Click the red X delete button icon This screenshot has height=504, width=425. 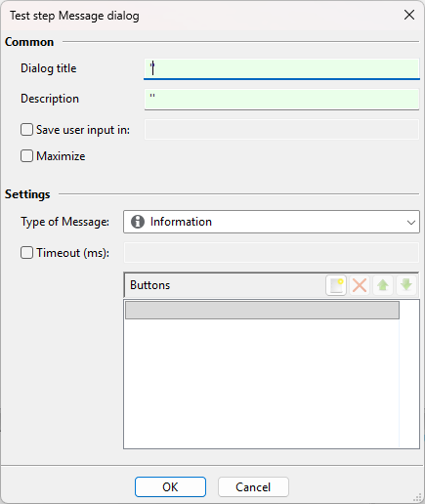360,285
